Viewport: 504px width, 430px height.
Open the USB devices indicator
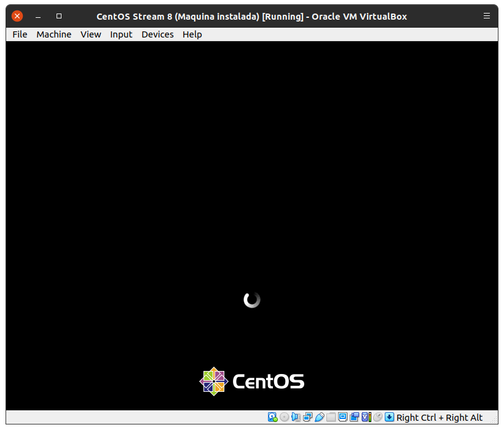[319, 417]
